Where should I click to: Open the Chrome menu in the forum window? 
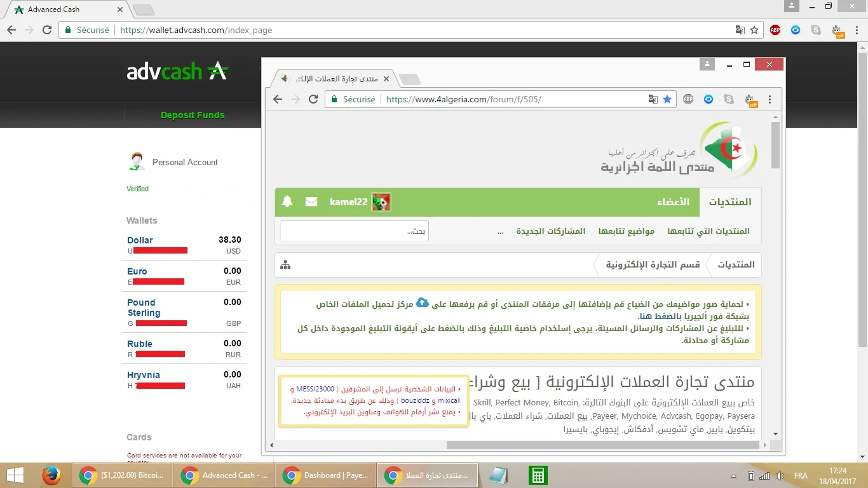pos(770,99)
